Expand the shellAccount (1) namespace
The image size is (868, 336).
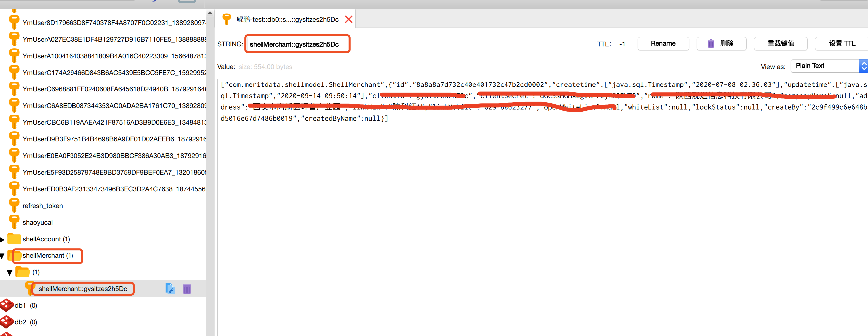pos(2,239)
